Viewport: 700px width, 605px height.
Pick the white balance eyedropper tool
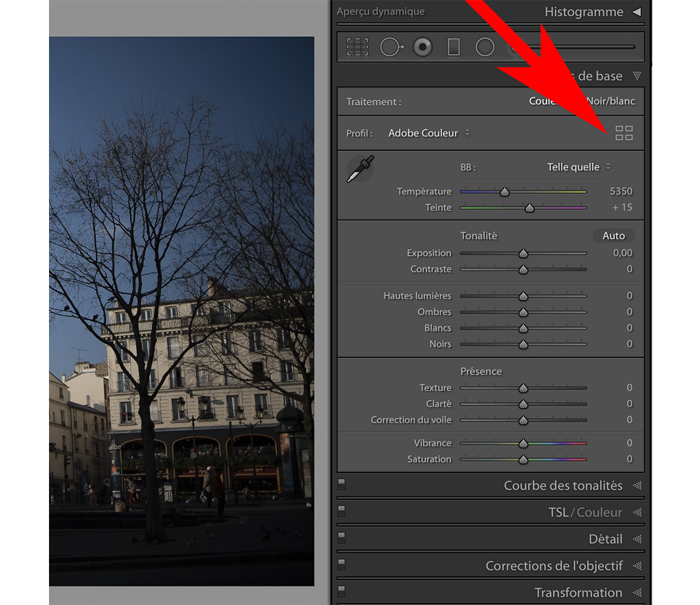coord(360,169)
